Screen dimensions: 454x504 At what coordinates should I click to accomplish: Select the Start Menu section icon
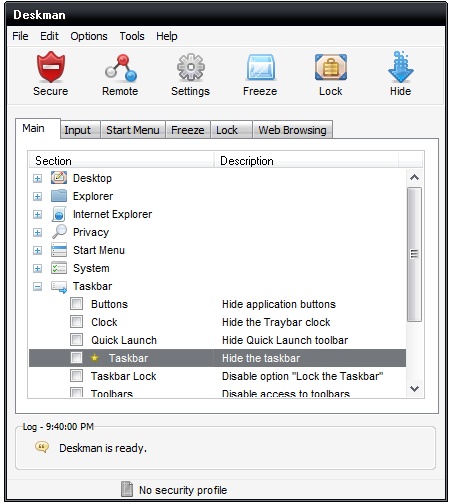click(59, 250)
